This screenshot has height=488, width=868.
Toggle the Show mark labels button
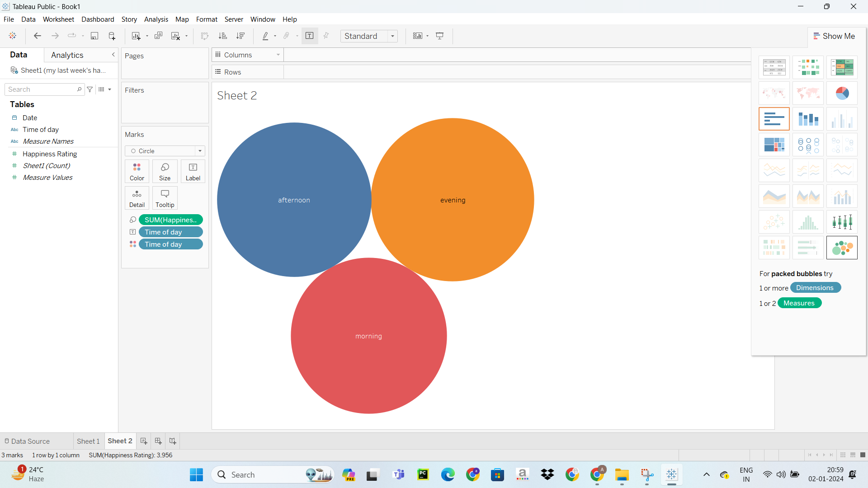(310, 36)
